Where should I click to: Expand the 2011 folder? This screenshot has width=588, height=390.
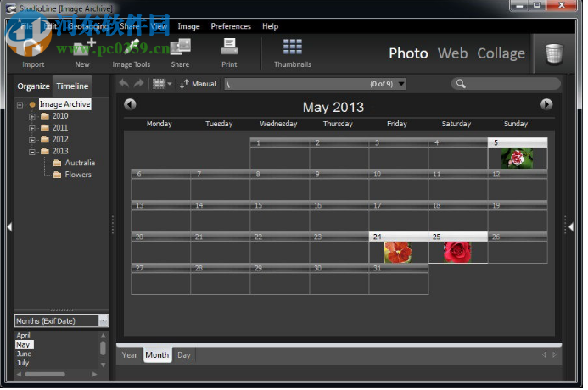32,128
